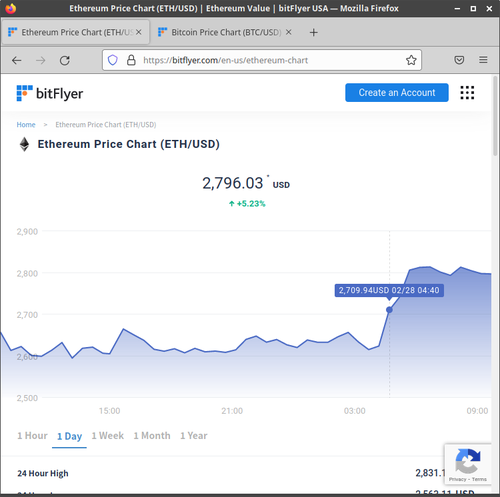Viewport: 500px width, 497px height.
Task: Maximize the Firefox window
Action: coord(473,9)
